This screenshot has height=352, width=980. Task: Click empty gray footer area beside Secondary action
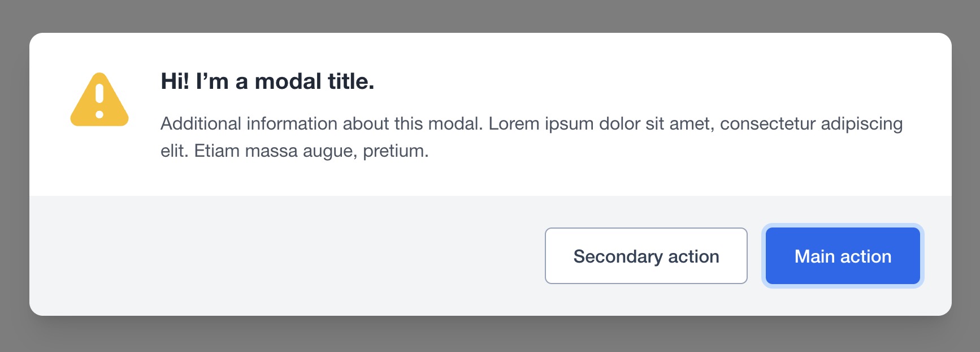point(283,256)
